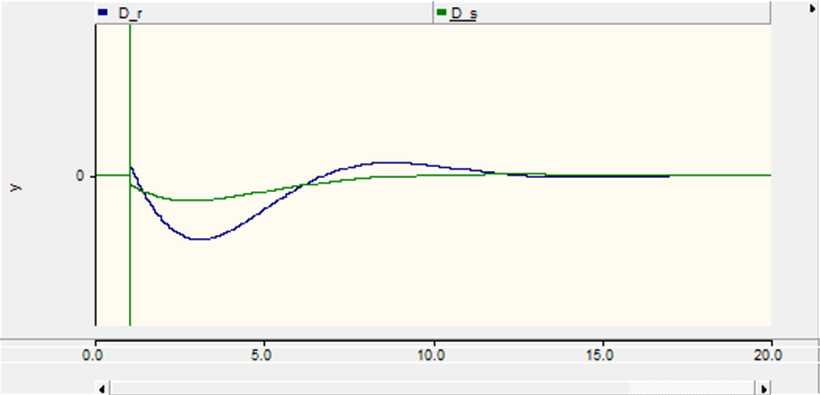Click the left arrow of horizontal scrollbar
This screenshot has height=395, width=820.
102,389
